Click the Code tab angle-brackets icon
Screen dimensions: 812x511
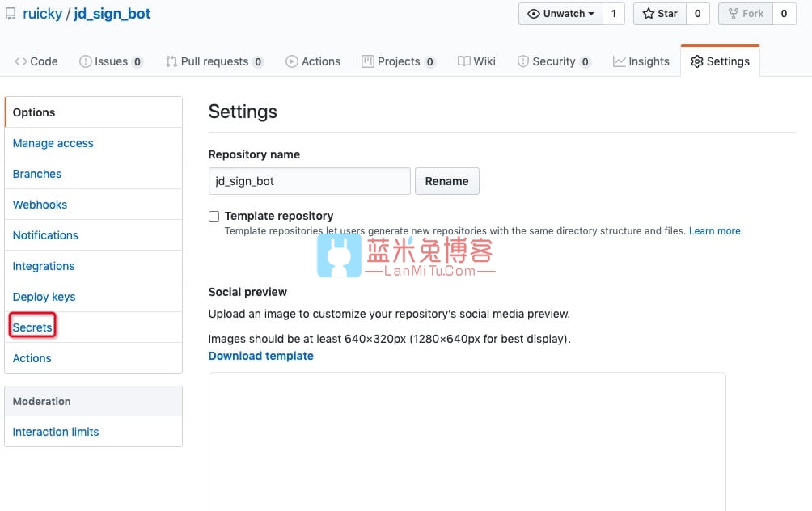(x=21, y=61)
